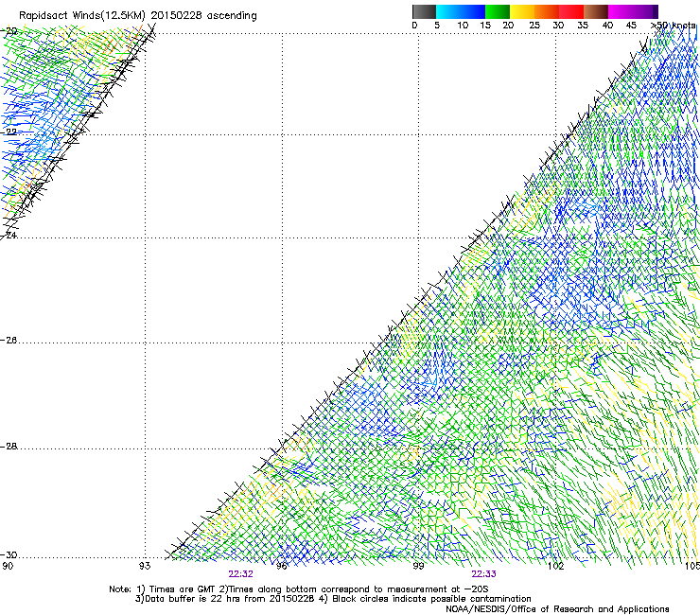Image resolution: width=700 pixels, height=615 pixels.
Task: Click the brown 35-40 knots color bar segment
Action: (596, 11)
